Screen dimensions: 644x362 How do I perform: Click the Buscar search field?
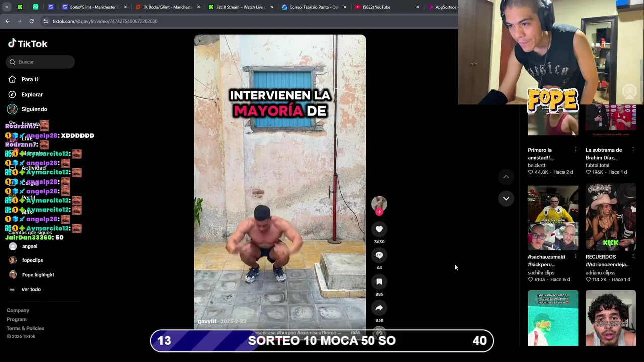[40, 62]
